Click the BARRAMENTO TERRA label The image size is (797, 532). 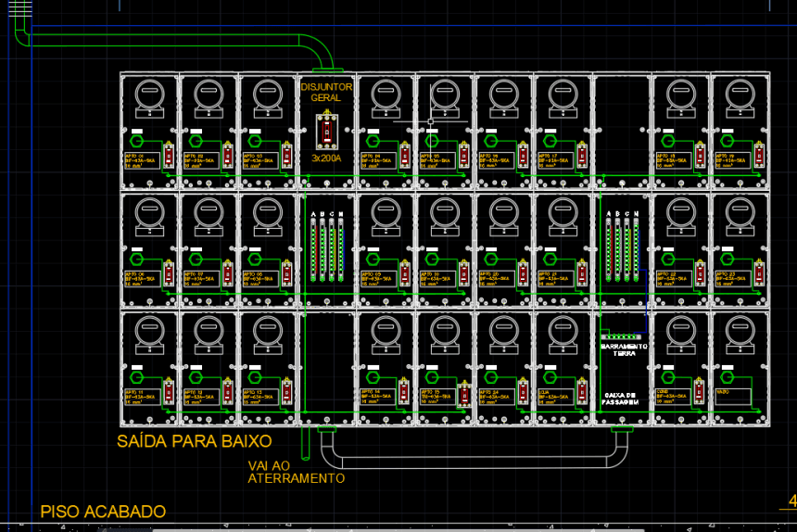[x=624, y=349]
